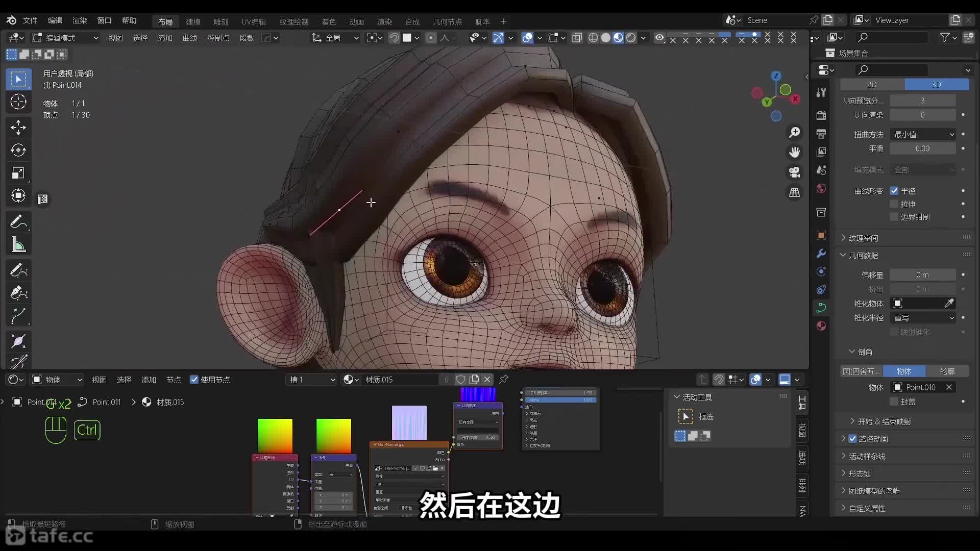Screen dimensions: 980x551
Task: Open the 全局 transform orientation dropdown
Action: pyautogui.click(x=335, y=38)
